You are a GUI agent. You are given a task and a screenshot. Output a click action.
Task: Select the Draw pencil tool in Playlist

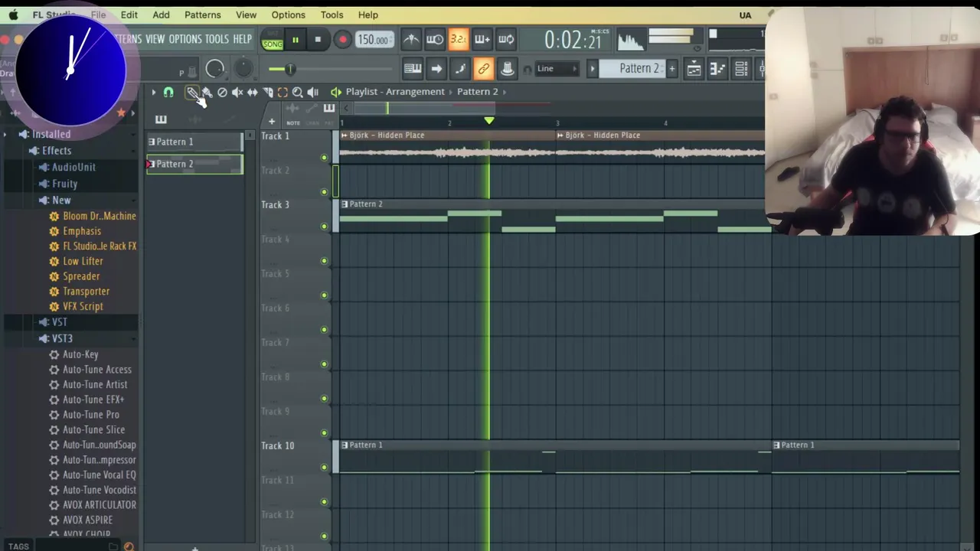coord(191,92)
